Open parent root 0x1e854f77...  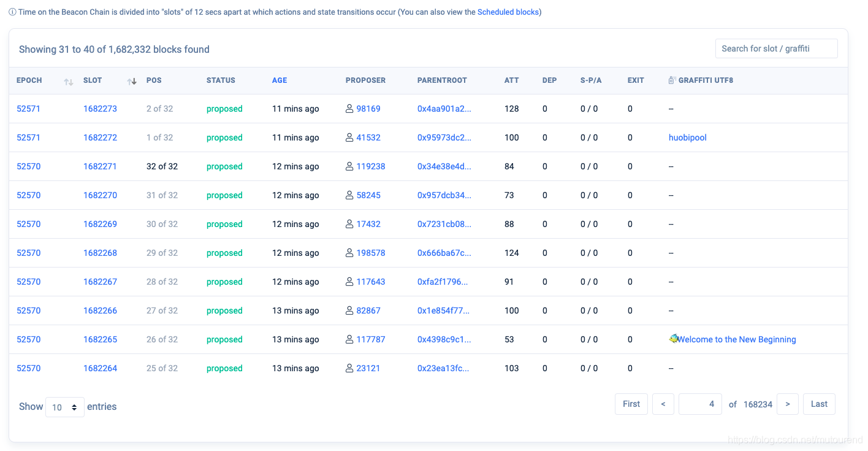[443, 310]
